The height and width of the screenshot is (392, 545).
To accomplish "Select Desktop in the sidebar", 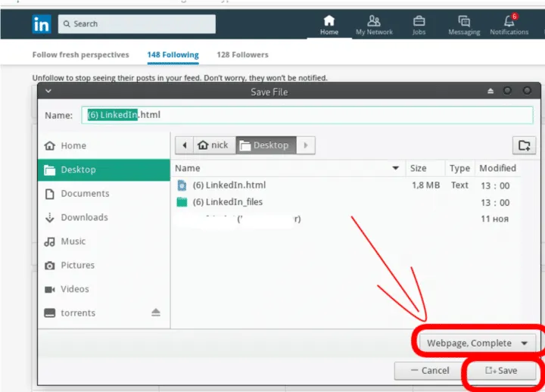I will pos(104,170).
